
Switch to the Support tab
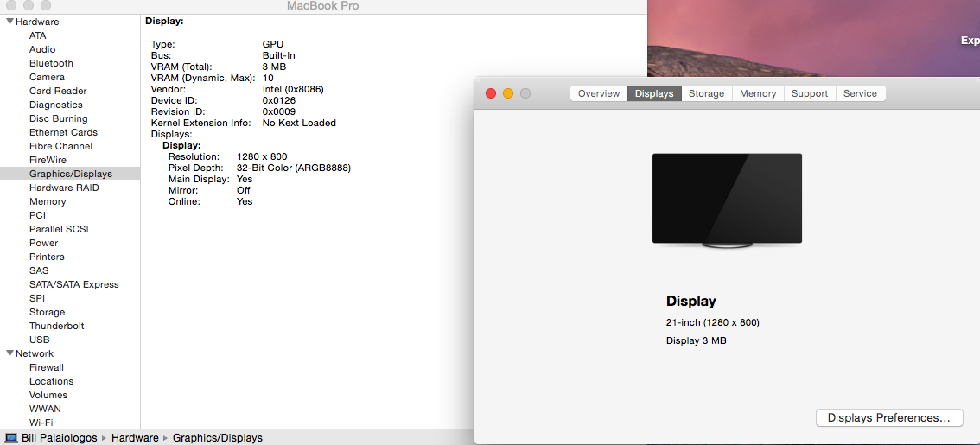810,93
